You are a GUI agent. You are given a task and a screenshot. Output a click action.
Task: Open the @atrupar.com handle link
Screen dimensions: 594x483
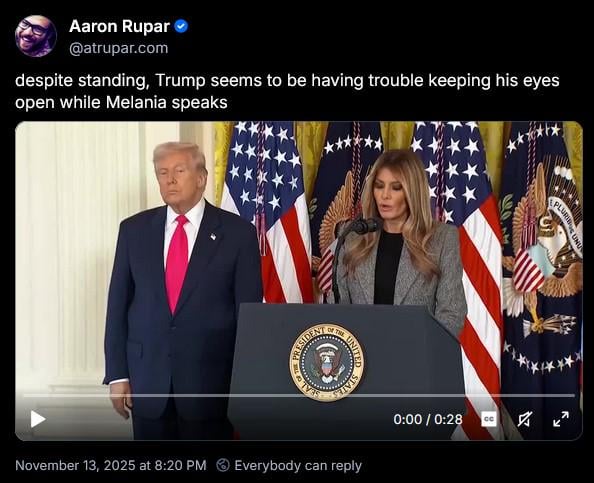coord(119,48)
